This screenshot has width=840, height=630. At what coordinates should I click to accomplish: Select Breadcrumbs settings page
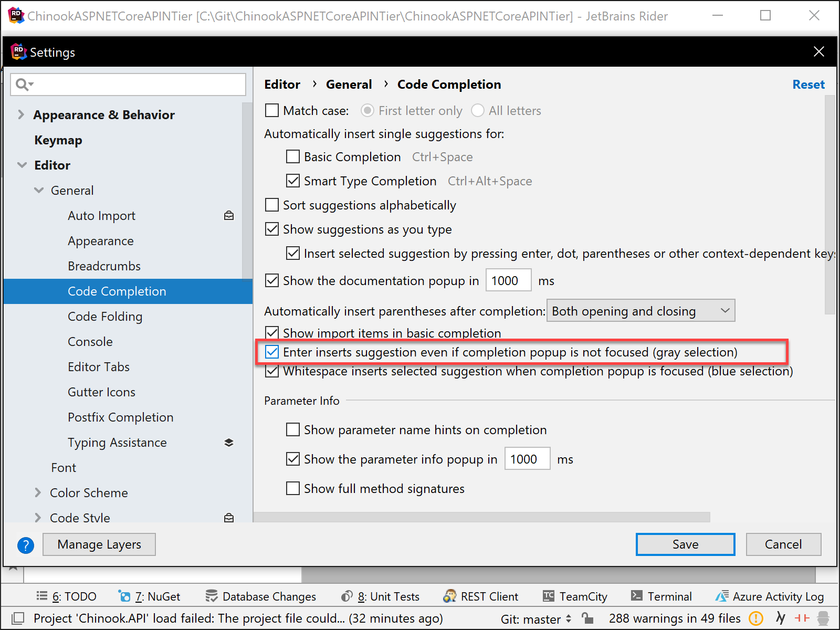click(x=104, y=266)
